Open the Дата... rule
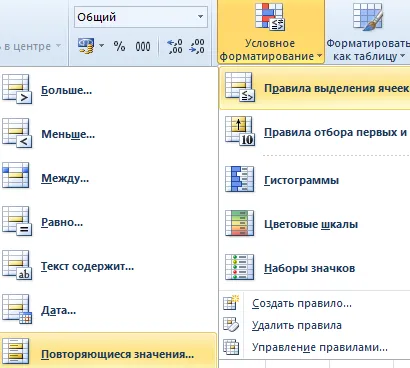Image resolution: width=410 pixels, height=368 pixels. click(109, 310)
